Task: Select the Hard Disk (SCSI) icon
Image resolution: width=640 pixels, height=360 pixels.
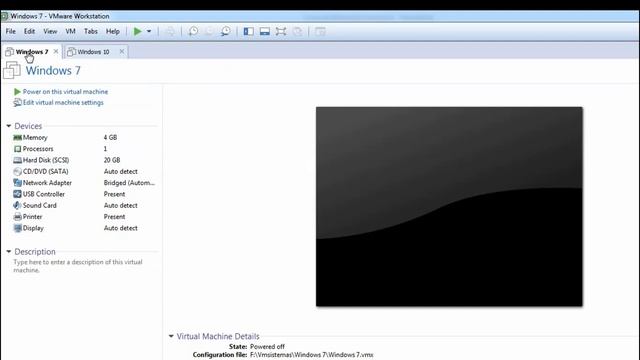Action: [18, 160]
